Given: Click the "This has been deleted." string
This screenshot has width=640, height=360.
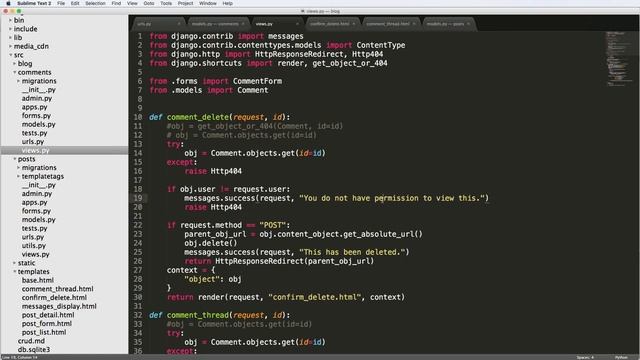Looking at the screenshot, I should [x=351, y=252].
